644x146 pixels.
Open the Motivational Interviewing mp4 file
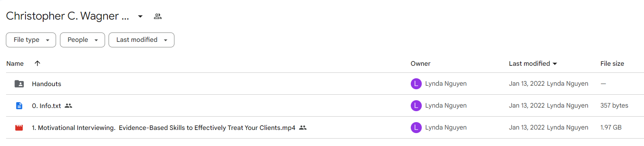[163, 128]
